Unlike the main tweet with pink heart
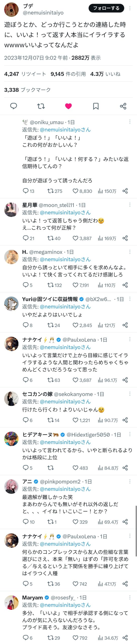The width and height of the screenshot is (137, 644). click(68, 106)
